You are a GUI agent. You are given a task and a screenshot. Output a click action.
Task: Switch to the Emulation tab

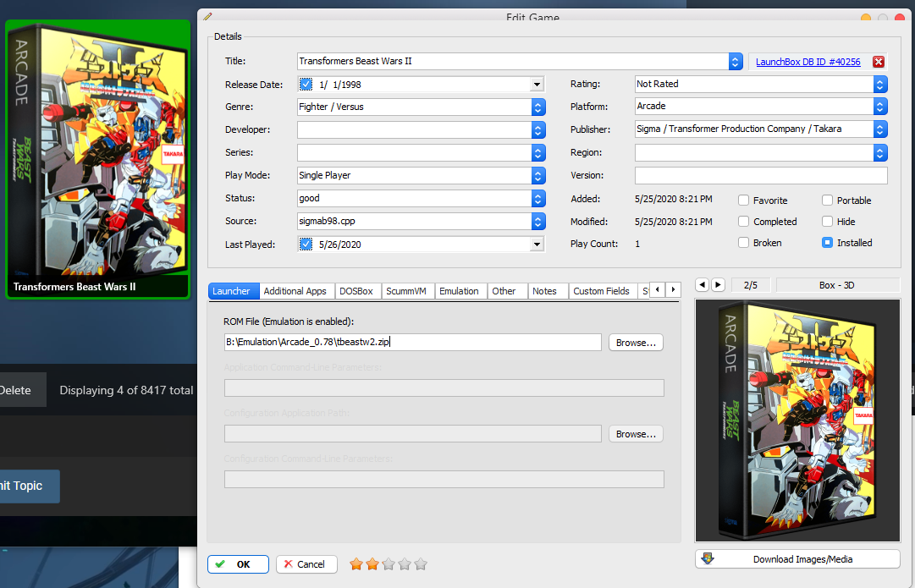pos(461,290)
